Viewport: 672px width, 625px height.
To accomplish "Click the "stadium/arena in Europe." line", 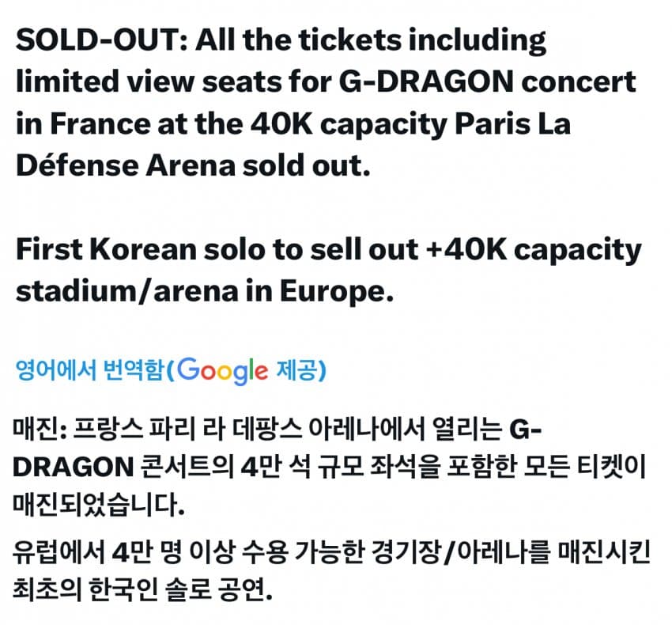I will click(204, 292).
